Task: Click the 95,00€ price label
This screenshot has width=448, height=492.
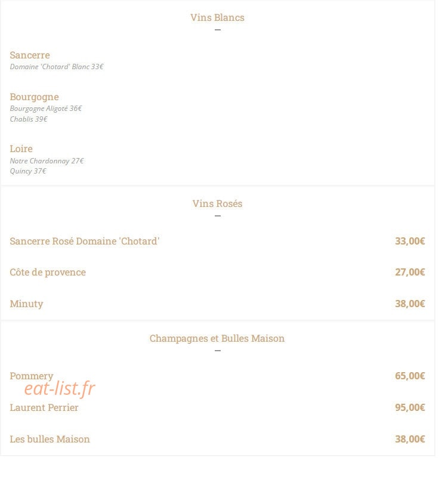Action: pos(410,407)
